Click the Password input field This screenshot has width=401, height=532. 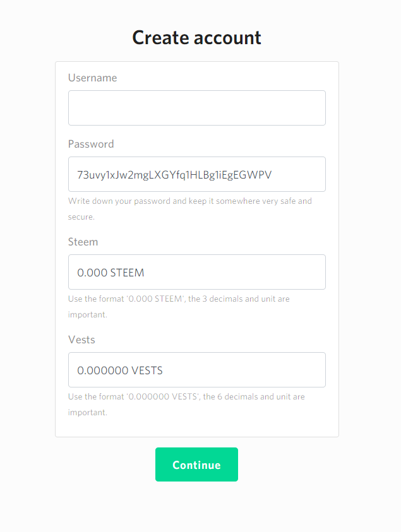[x=196, y=174]
